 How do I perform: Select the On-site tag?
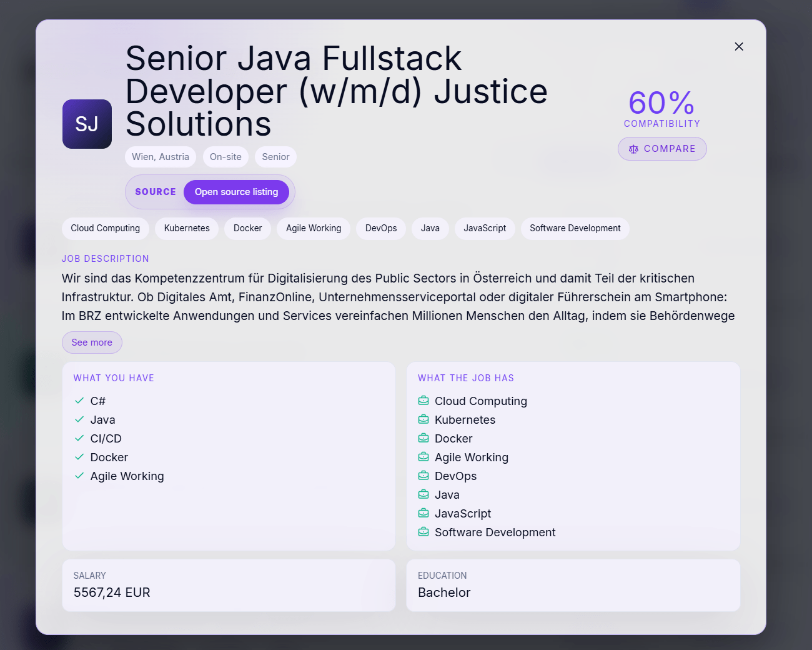[225, 157]
